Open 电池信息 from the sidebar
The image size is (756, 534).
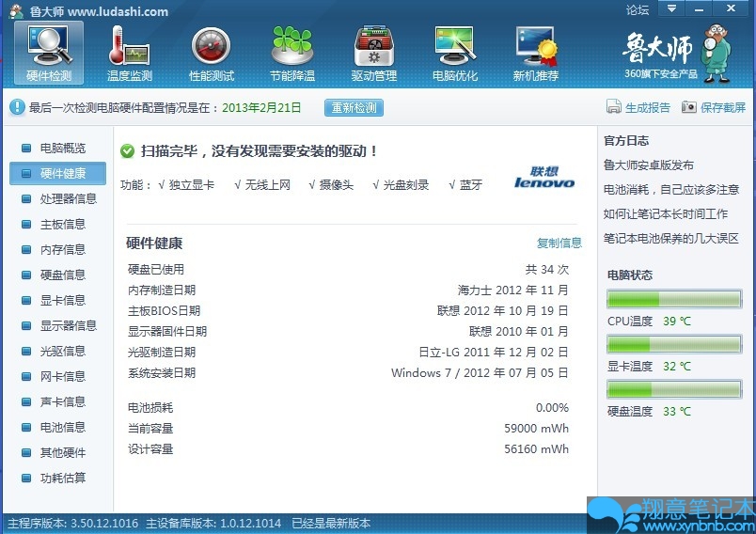[x=62, y=428]
